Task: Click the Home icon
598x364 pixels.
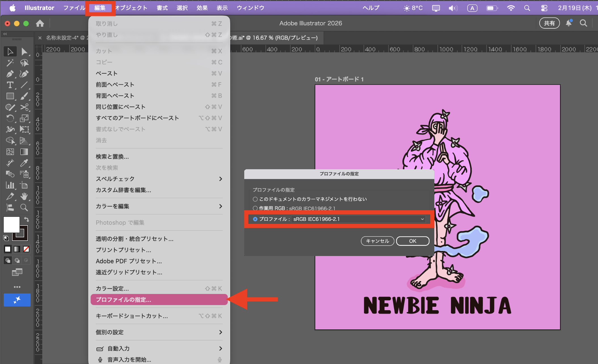Action: (40, 23)
